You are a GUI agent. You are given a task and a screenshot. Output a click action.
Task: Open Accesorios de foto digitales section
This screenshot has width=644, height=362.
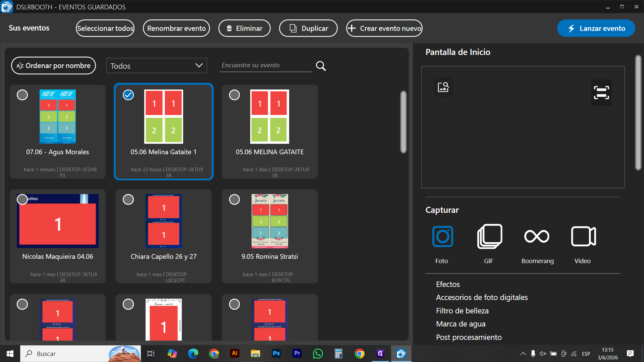click(482, 297)
